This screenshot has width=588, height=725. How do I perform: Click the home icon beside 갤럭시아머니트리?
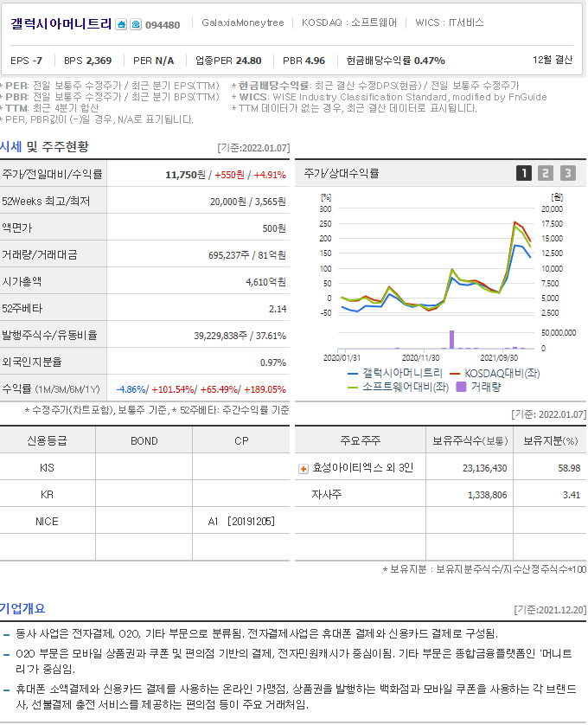coord(121,24)
